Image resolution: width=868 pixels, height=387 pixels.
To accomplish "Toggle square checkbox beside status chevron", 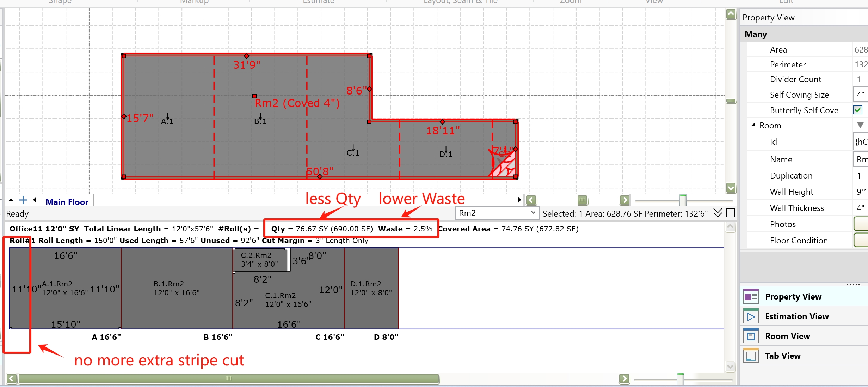I will (x=731, y=213).
